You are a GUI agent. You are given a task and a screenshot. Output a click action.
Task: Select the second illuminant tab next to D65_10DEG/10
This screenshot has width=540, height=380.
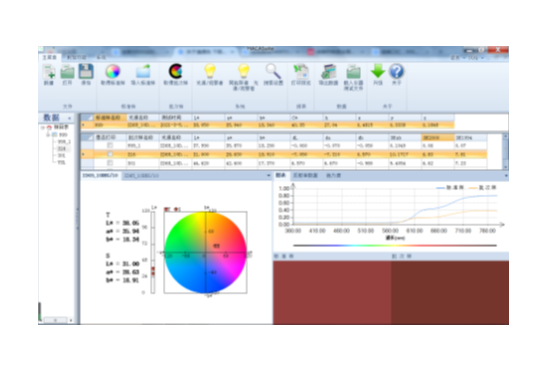pos(142,176)
